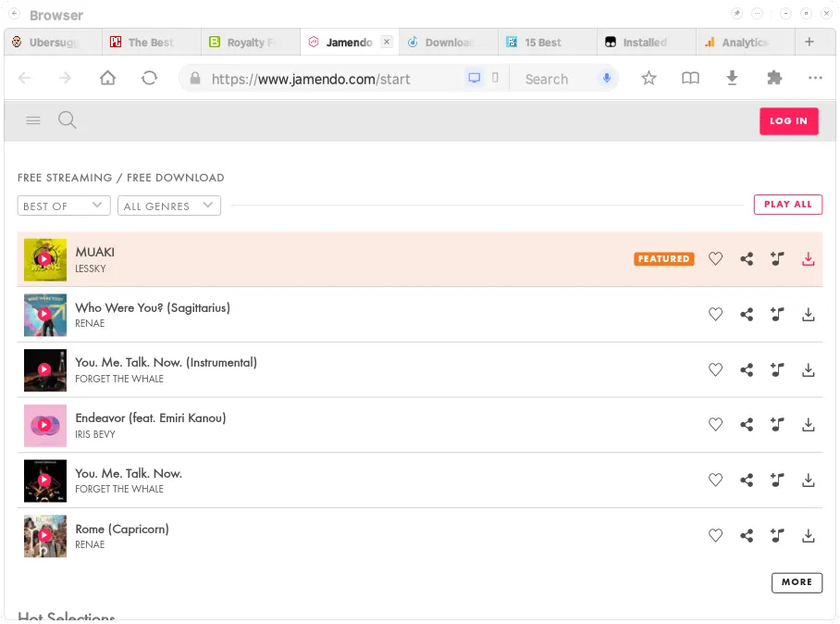Switch to the 15 Best tab
The height and width of the screenshot is (624, 840).
click(547, 42)
